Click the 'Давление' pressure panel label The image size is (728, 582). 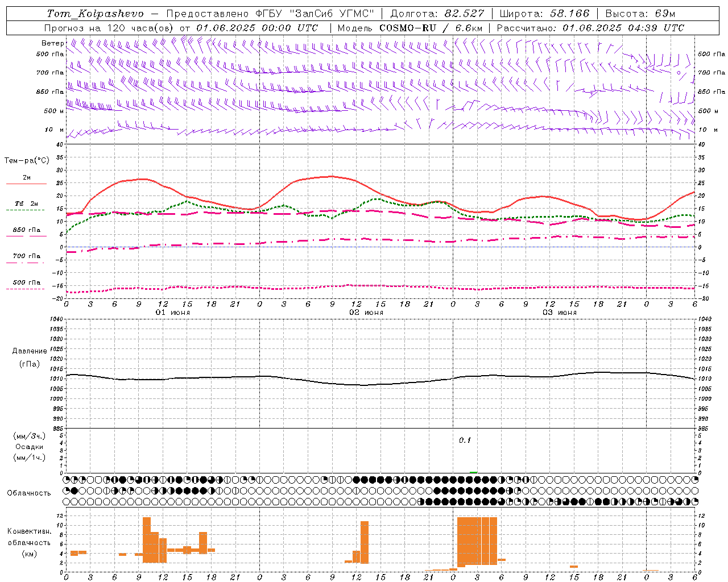29,351
